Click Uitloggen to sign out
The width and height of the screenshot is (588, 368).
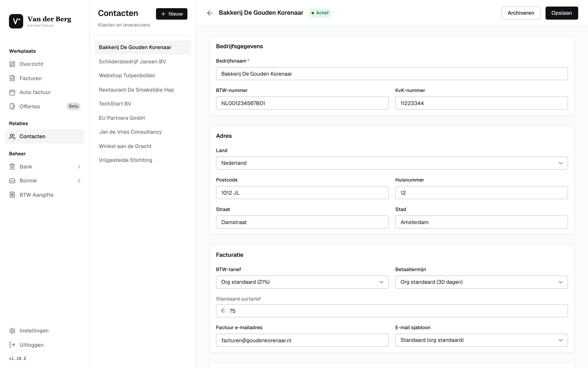(x=45, y=345)
